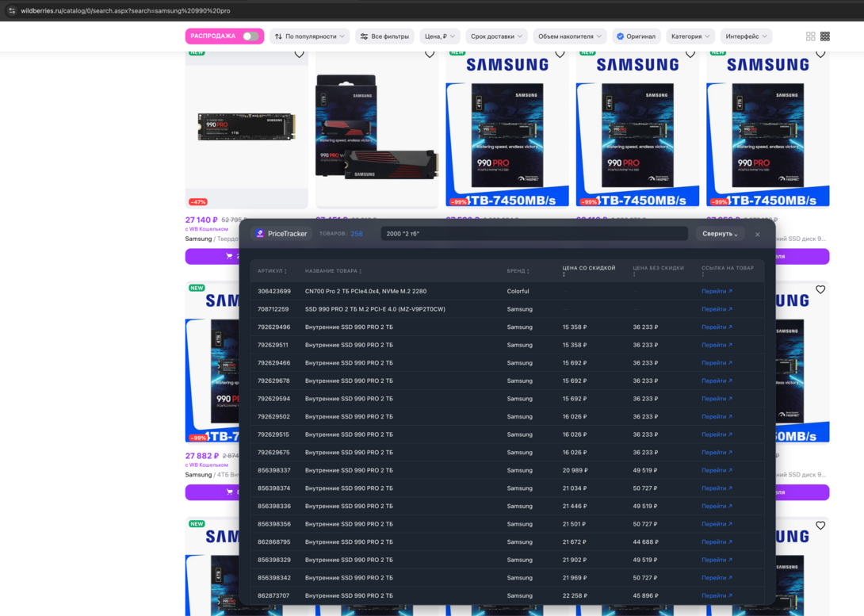Viewport: 864px width, 616px height.
Task: Favorite the second product with heatsink SSD
Action: click(x=430, y=54)
